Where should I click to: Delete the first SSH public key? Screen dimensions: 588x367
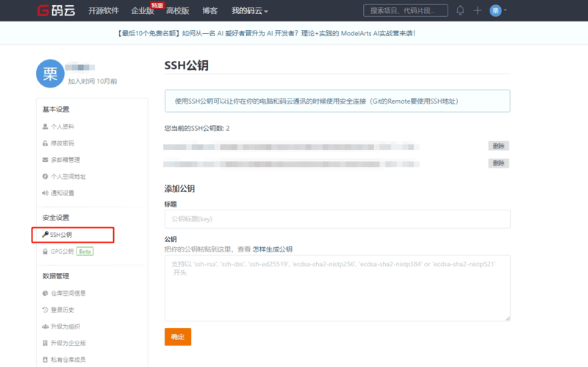[498, 146]
